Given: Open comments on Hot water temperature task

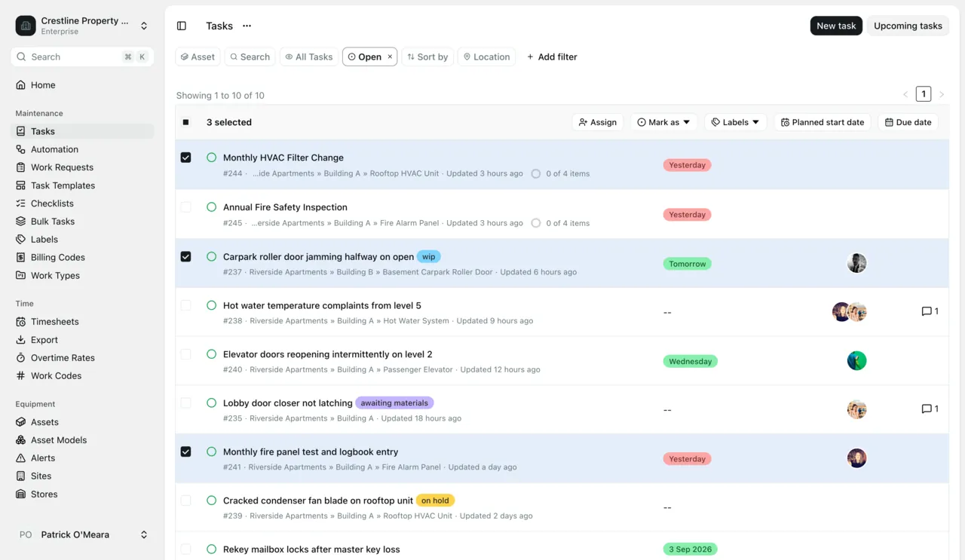Looking at the screenshot, I should pyautogui.click(x=930, y=311).
